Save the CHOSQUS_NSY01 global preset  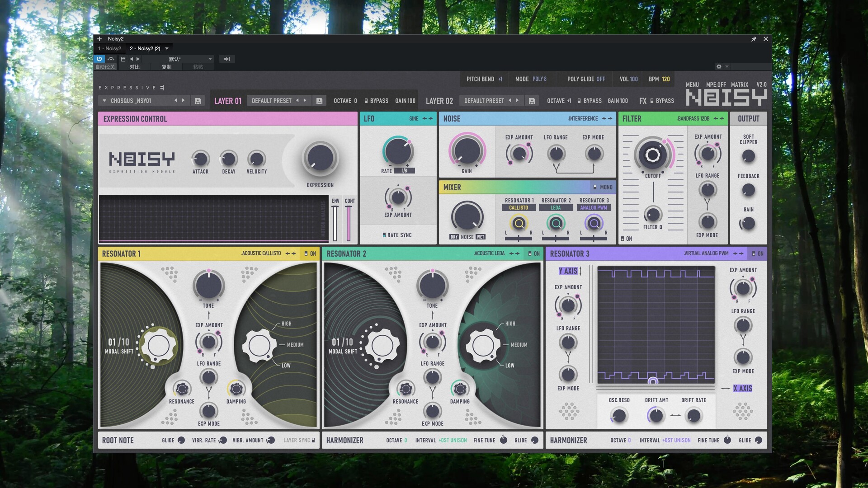198,101
